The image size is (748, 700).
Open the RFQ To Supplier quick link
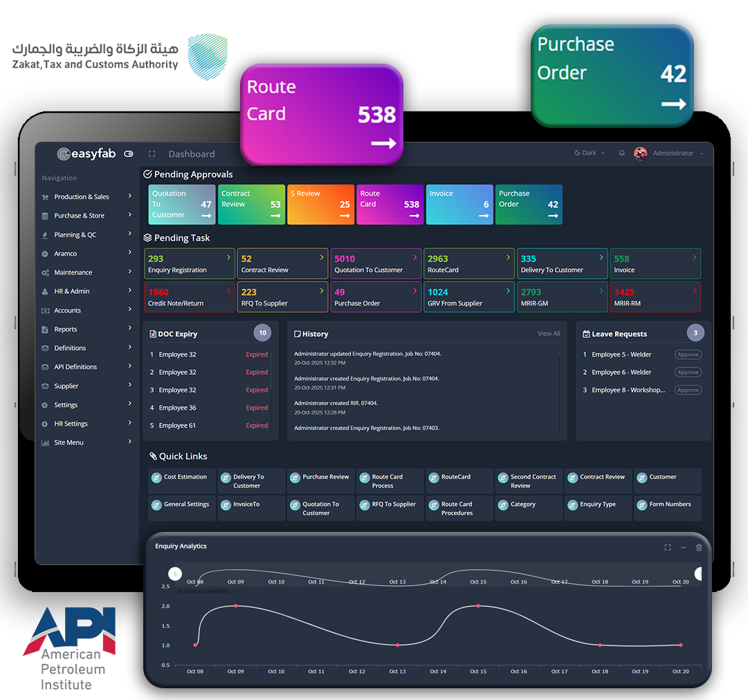390,508
